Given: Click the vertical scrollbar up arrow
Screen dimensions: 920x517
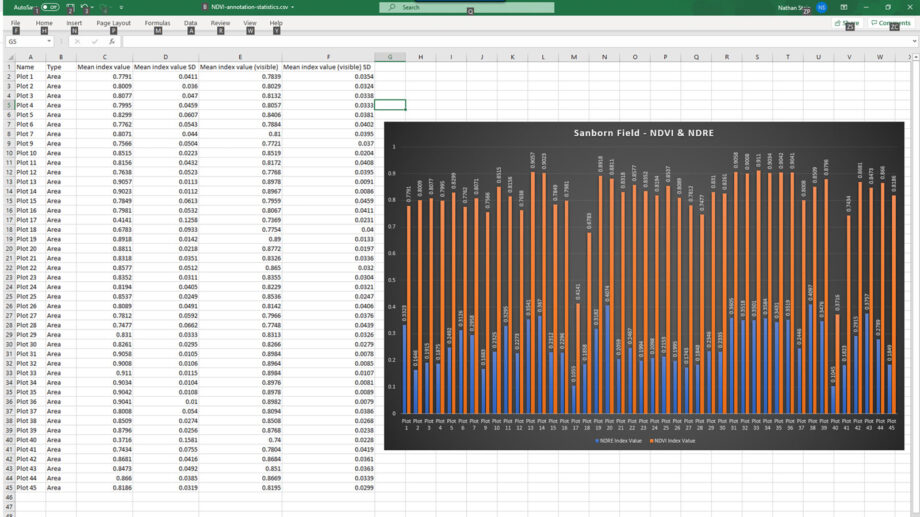Looking at the screenshot, I should 915,57.
